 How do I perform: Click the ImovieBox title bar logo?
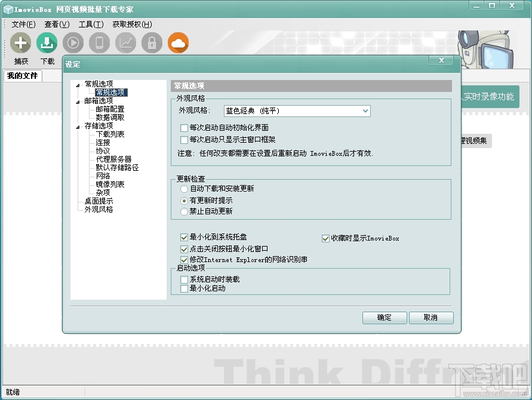8,8
